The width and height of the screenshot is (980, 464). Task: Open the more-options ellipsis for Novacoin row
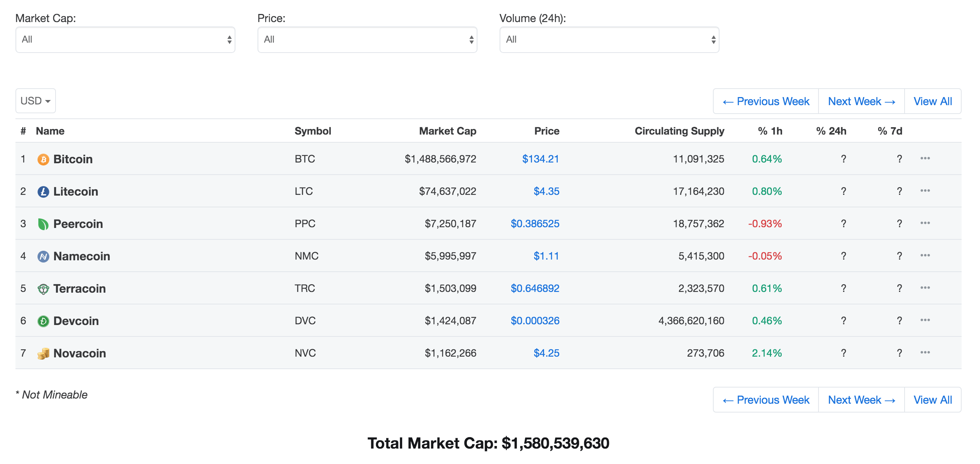[x=925, y=352]
